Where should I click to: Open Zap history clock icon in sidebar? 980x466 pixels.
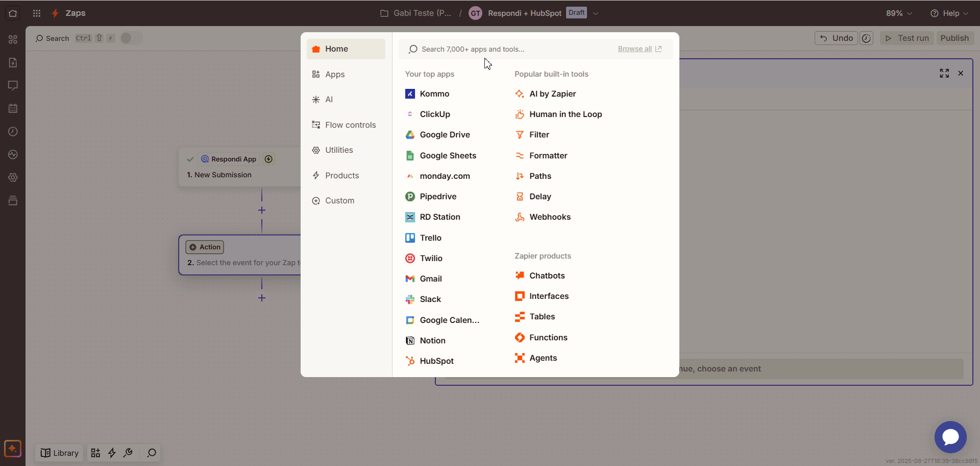(13, 132)
